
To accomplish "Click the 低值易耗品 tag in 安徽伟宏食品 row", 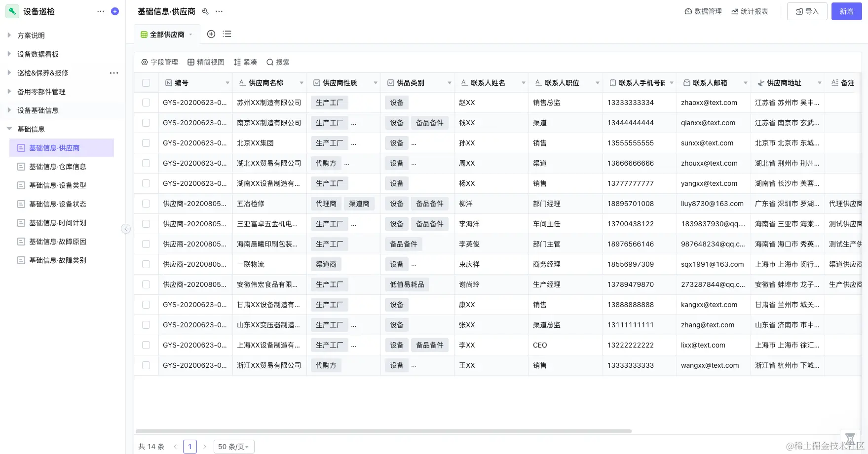I will [x=407, y=284].
